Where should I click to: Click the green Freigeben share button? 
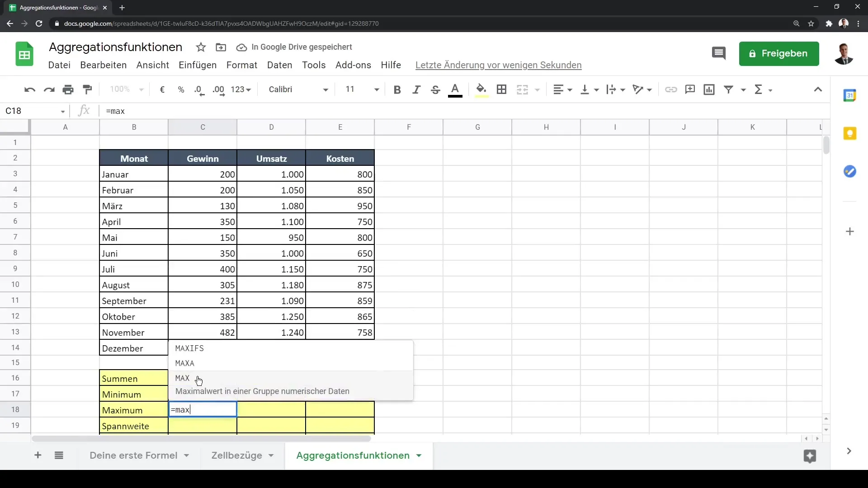pyautogui.click(x=779, y=54)
